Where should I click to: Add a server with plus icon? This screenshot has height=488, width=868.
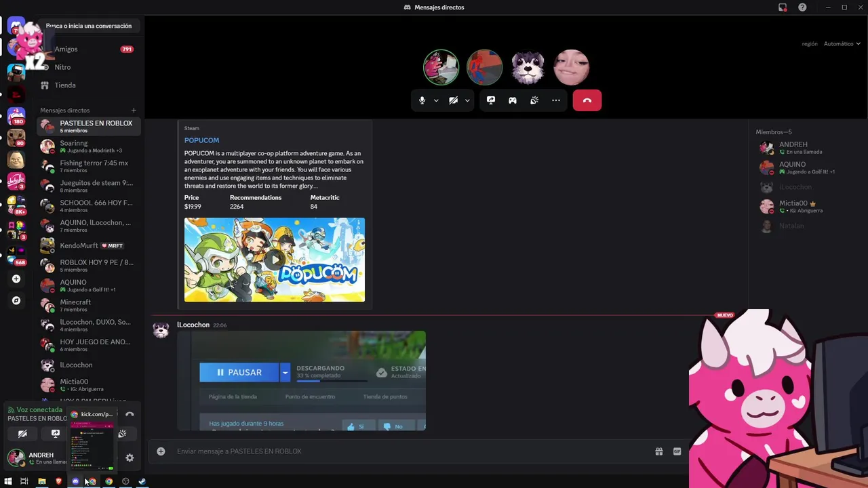pos(16,279)
